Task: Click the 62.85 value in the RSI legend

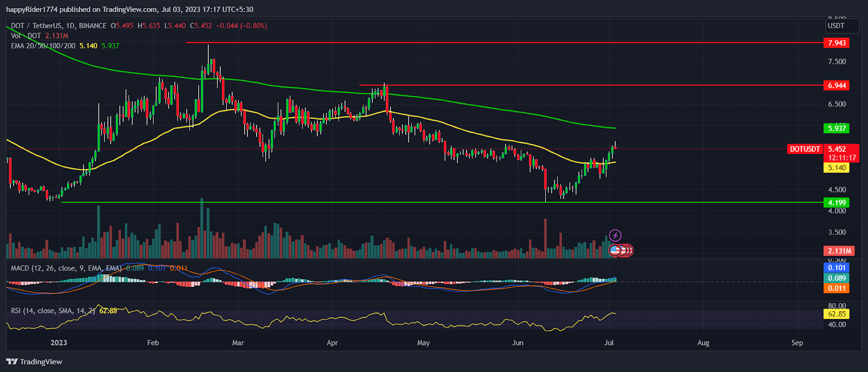Action: pyautogui.click(x=108, y=311)
